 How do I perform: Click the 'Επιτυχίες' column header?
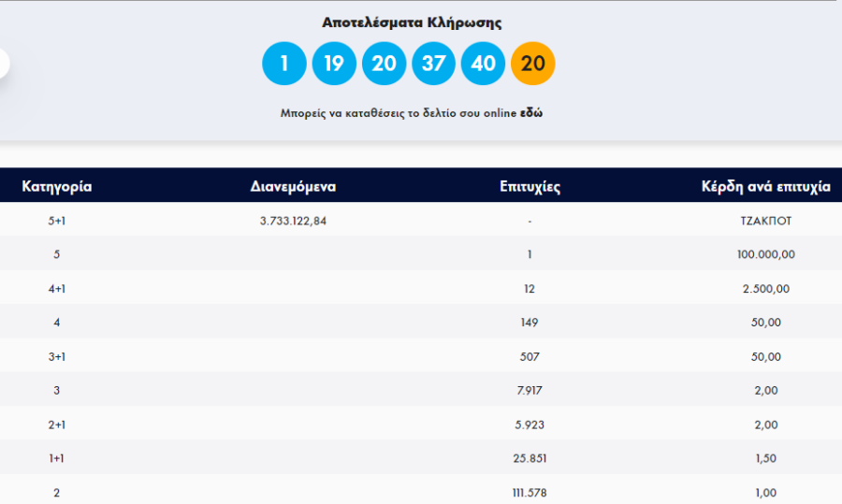[530, 186]
